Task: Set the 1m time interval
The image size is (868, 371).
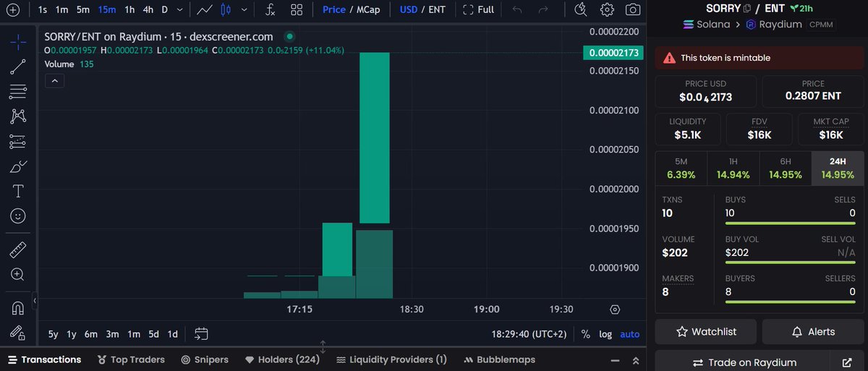Action: (62, 10)
